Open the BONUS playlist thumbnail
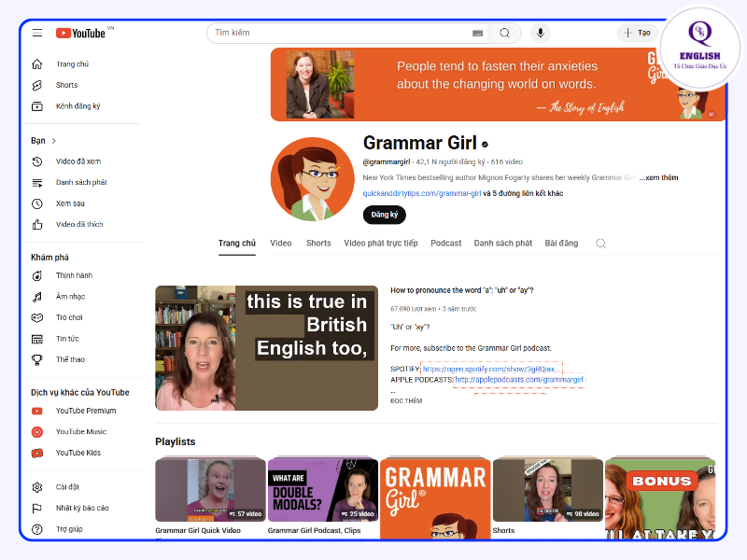747x560 pixels. pos(660,498)
